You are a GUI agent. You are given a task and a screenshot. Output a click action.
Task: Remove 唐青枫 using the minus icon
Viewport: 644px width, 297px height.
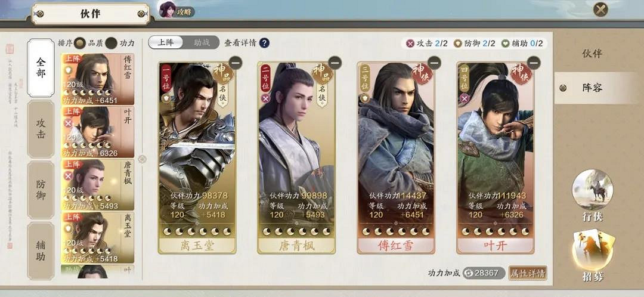[x=335, y=63]
